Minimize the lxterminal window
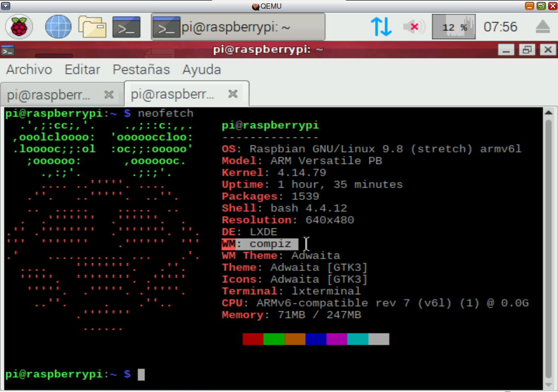This screenshot has height=392, width=558. click(x=506, y=49)
